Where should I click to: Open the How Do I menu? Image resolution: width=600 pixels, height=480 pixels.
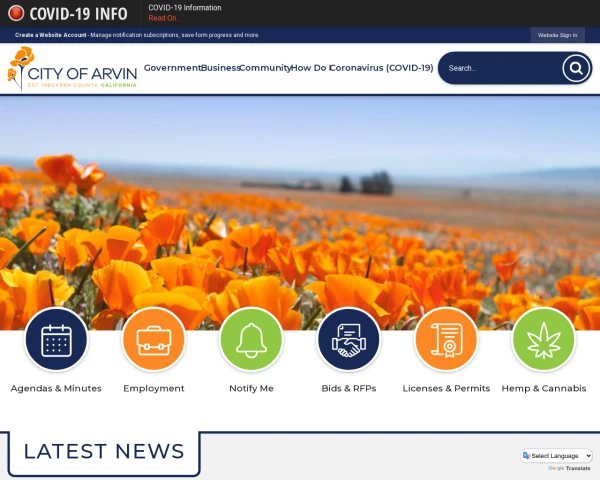(310, 68)
